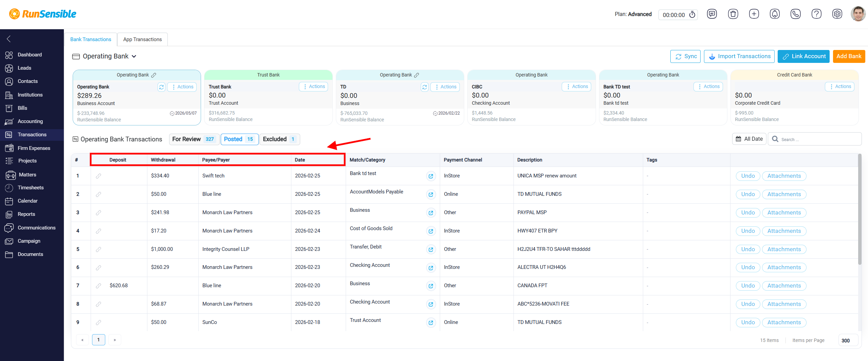Refresh the TD bank card

pyautogui.click(x=424, y=87)
